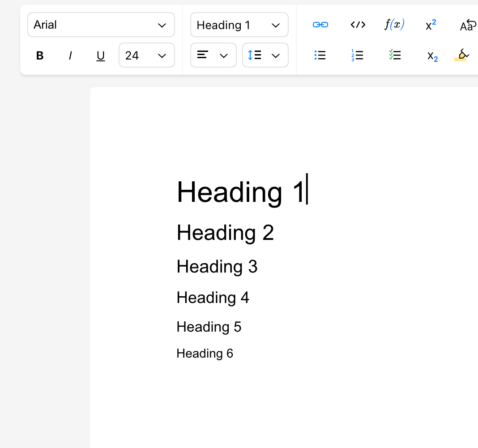Click the Heading 4 line in document
The height and width of the screenshot is (448, 478).
click(x=213, y=298)
